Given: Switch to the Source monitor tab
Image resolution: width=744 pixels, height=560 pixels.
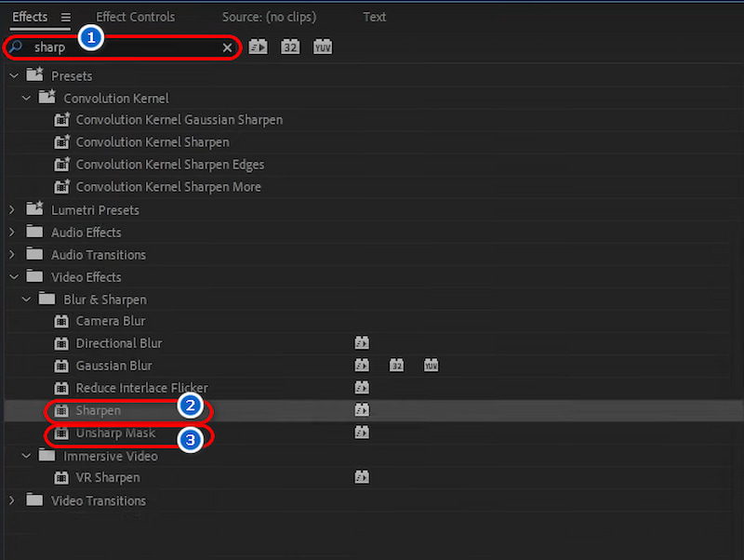Looking at the screenshot, I should pos(270,16).
